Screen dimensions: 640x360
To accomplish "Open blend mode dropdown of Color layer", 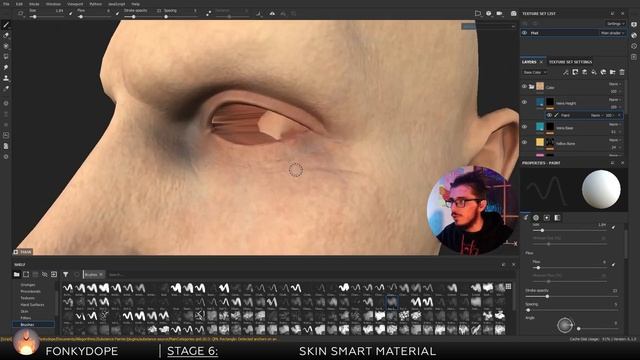I will coord(615,84).
